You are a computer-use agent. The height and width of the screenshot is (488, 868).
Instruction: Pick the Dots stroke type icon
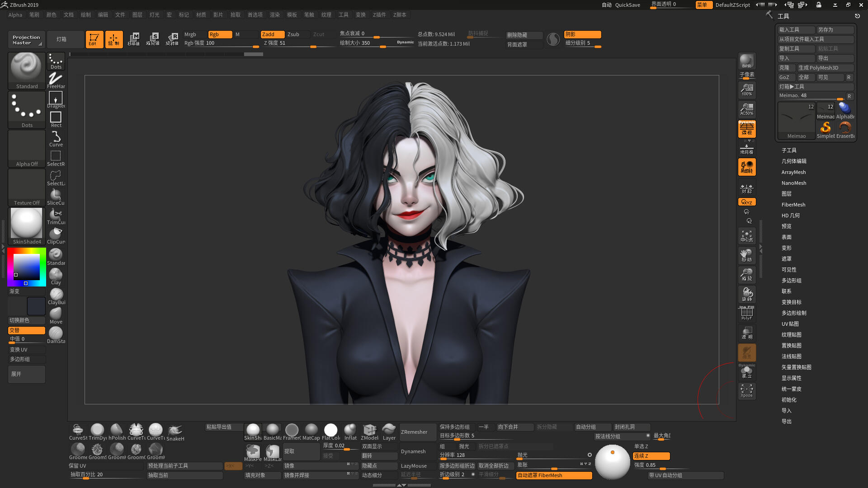[56, 61]
